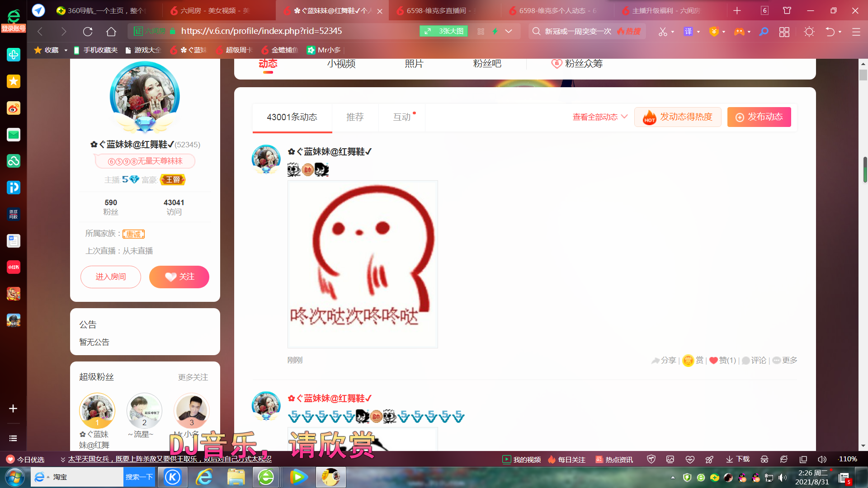Image resolution: width=868 pixels, height=488 pixels.
Task: Open the dropdown next to undo icon
Action: (x=840, y=32)
